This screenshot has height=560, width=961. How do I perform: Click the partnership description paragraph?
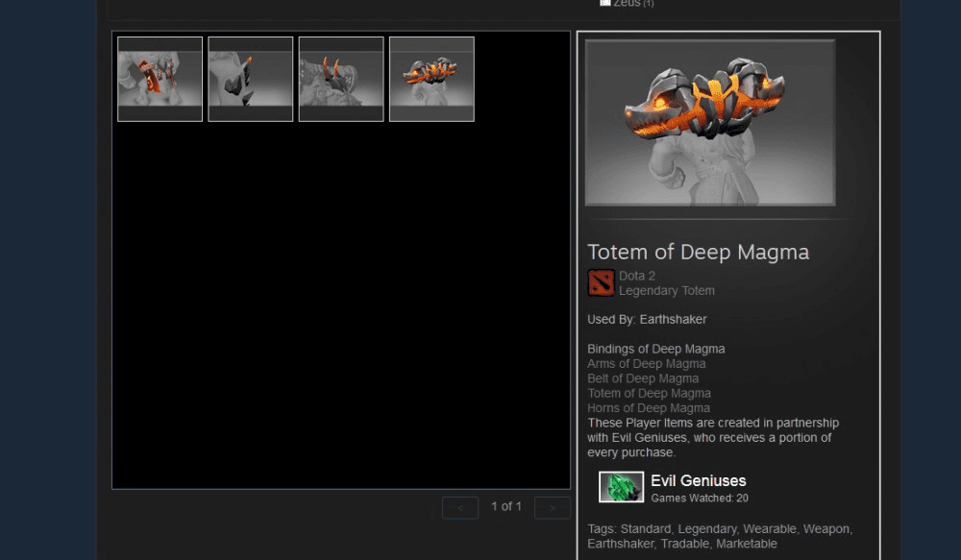[713, 437]
